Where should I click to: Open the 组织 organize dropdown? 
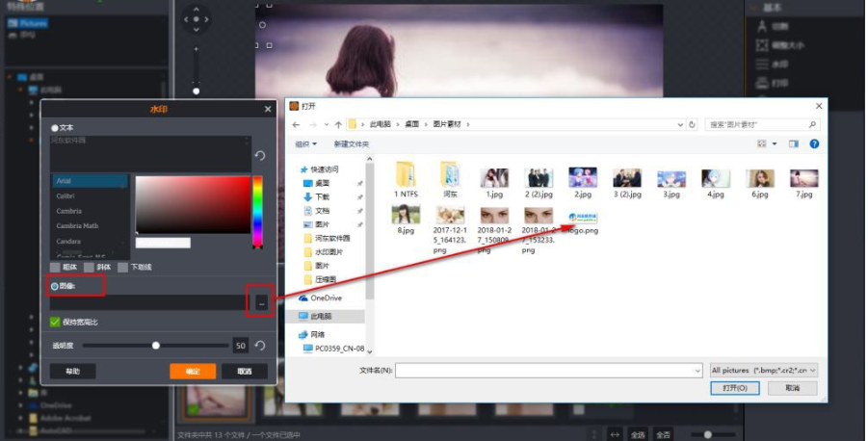[305, 143]
